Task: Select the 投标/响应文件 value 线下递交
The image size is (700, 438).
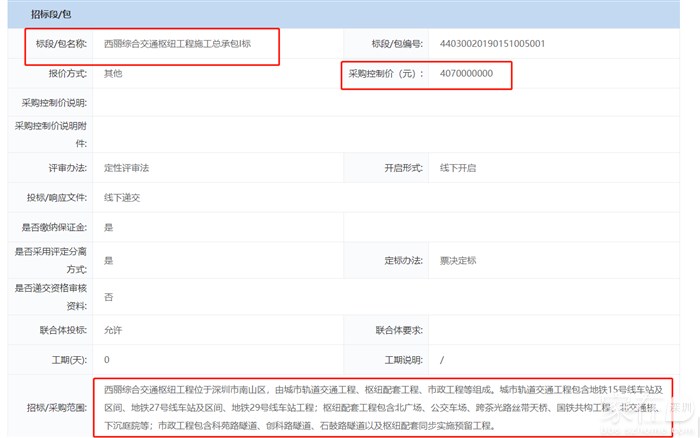Action: click(122, 198)
